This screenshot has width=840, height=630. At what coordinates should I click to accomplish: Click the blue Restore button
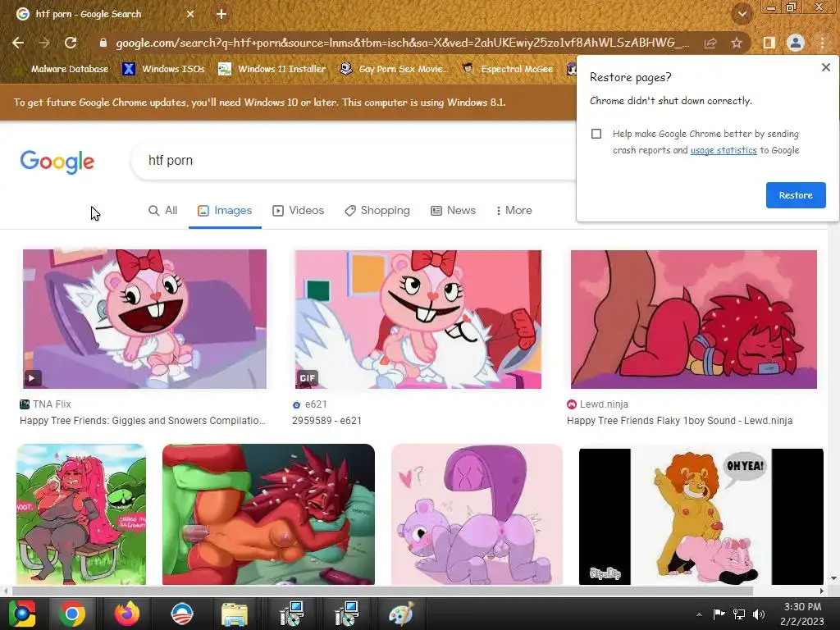[796, 195]
